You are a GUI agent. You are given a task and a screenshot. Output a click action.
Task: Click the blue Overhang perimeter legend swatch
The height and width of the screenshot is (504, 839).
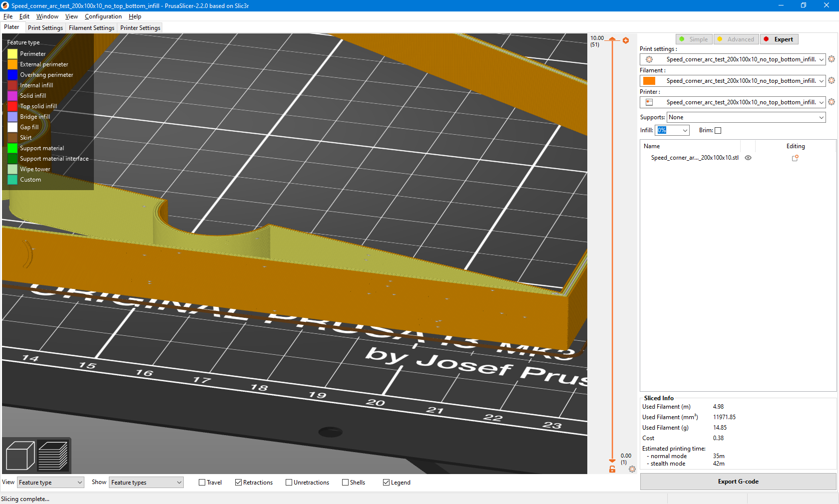pos(12,75)
